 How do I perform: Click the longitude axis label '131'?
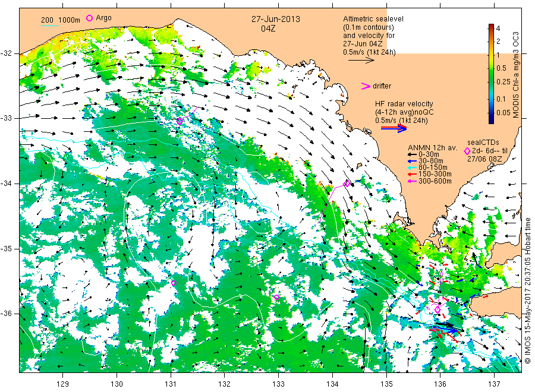(x=171, y=384)
